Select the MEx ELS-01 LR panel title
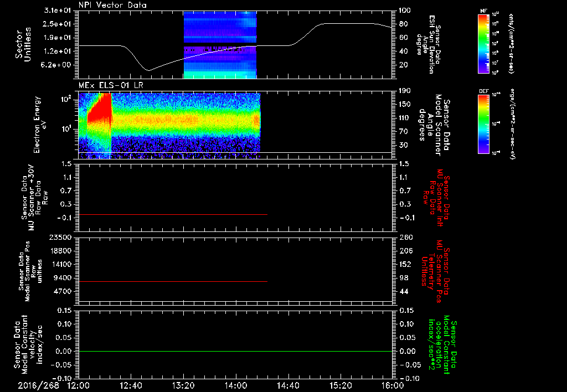 pos(110,85)
